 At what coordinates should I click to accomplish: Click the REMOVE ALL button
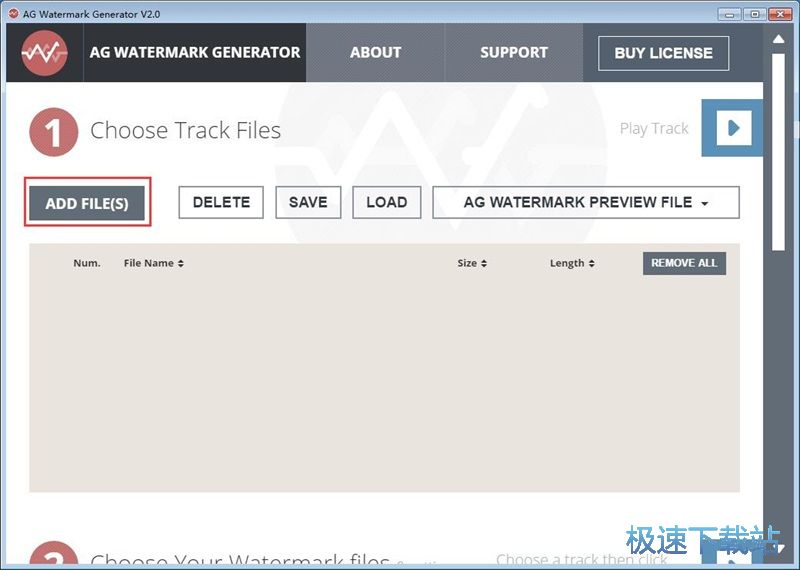pos(684,263)
